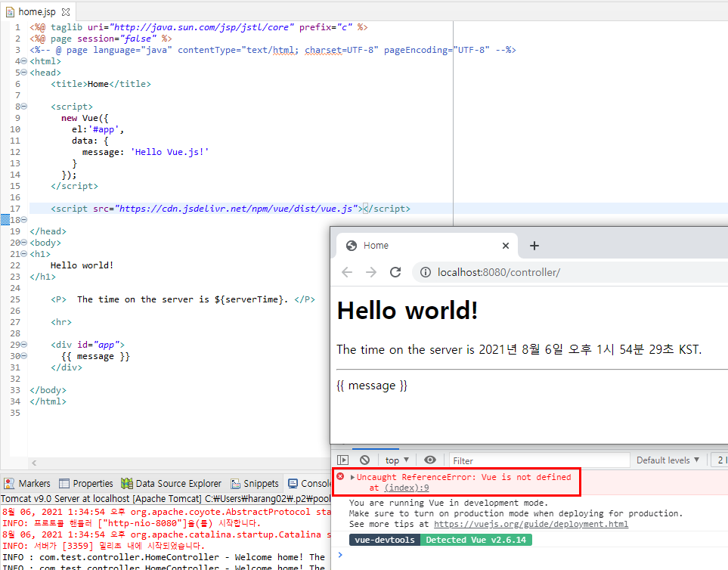Select the Home browser tab

(426, 246)
